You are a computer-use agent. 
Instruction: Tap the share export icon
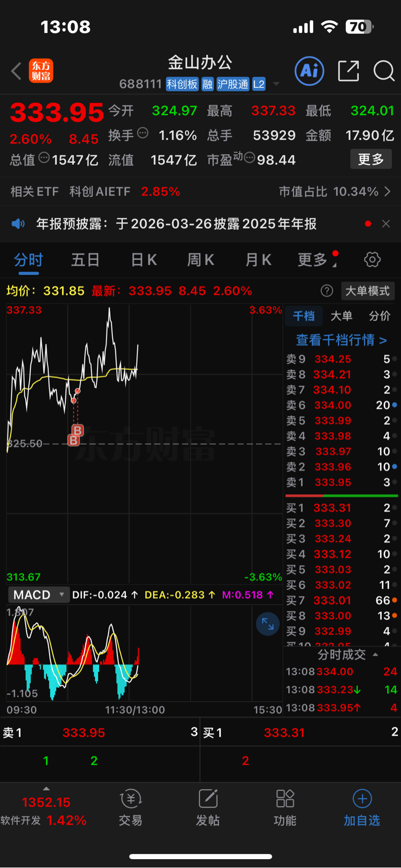click(348, 70)
